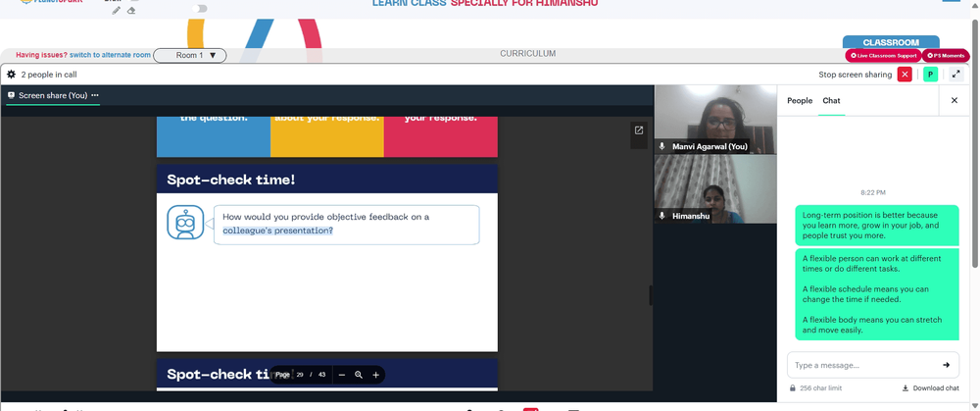Open screen share three-dot options menu
The width and height of the screenshot is (980, 411).
click(x=95, y=95)
